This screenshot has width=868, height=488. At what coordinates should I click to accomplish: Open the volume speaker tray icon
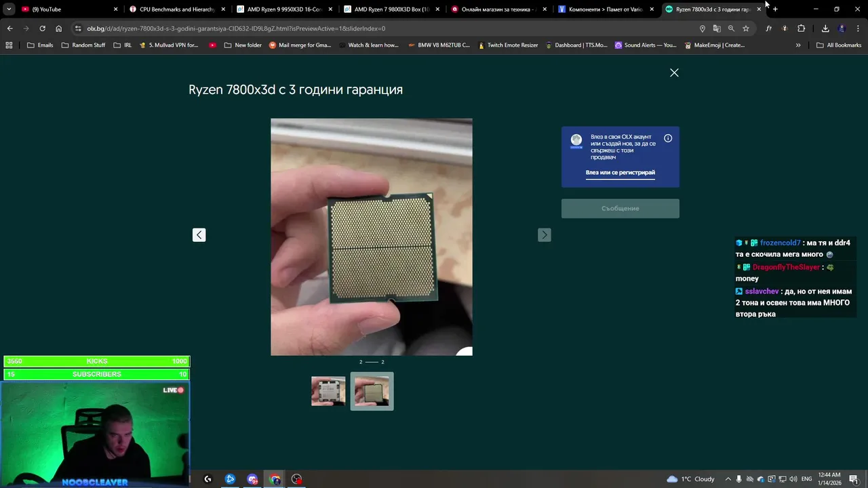793,479
